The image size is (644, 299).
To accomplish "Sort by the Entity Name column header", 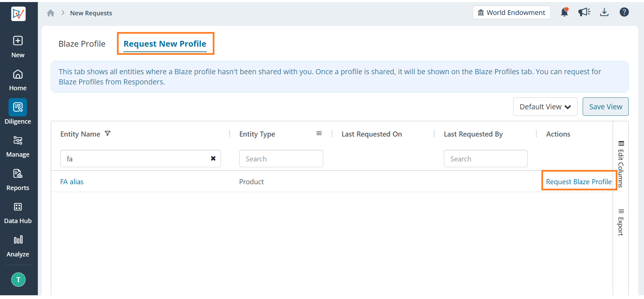I will 80,134.
